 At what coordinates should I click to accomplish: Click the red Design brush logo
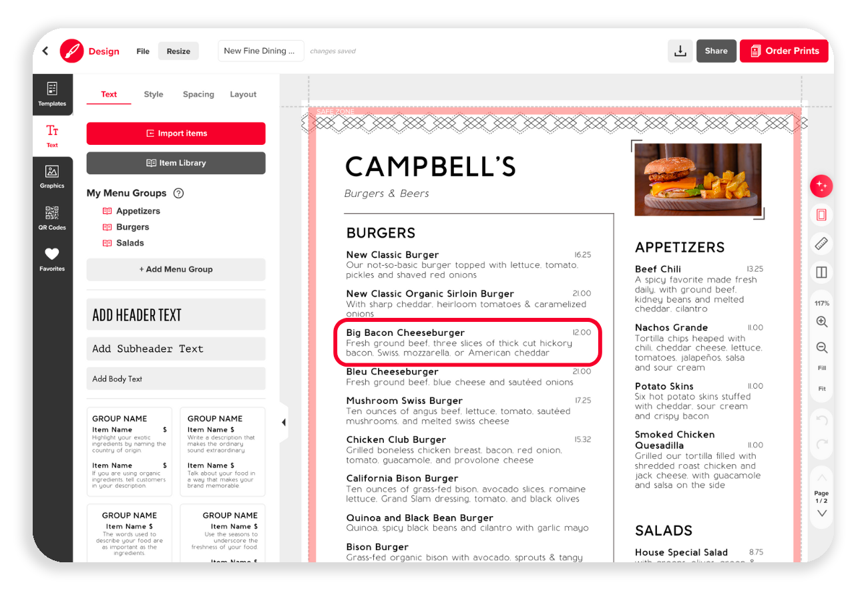pyautogui.click(x=71, y=51)
